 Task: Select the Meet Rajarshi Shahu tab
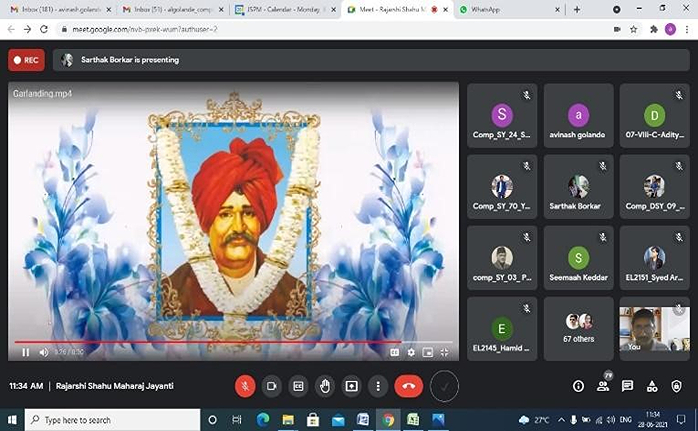click(x=396, y=9)
